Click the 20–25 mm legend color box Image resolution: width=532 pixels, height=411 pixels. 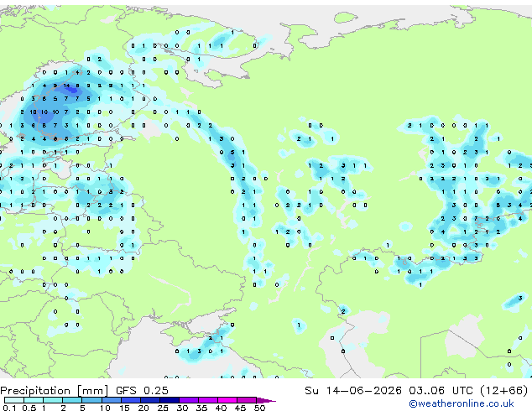[x=149, y=400]
